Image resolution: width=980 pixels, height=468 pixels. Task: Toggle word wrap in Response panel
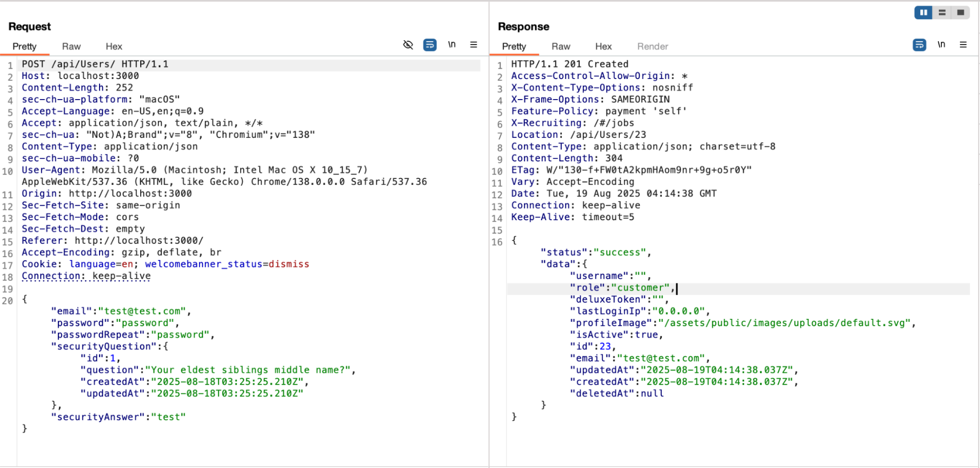(x=919, y=45)
